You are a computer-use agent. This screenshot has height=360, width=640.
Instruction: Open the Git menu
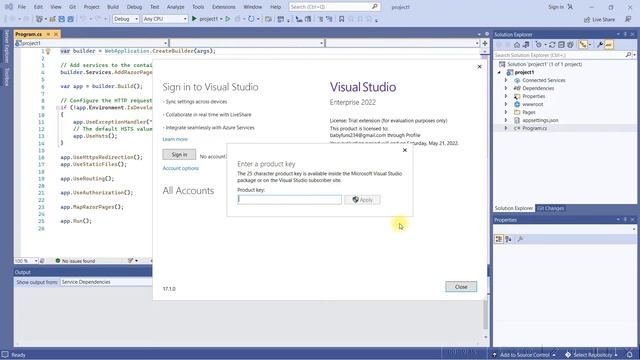click(72, 7)
